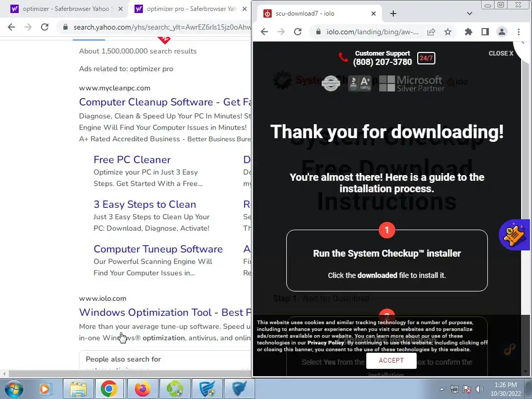Open the Extensions puzzle icon
This screenshot has height=399, width=532.
point(469,32)
